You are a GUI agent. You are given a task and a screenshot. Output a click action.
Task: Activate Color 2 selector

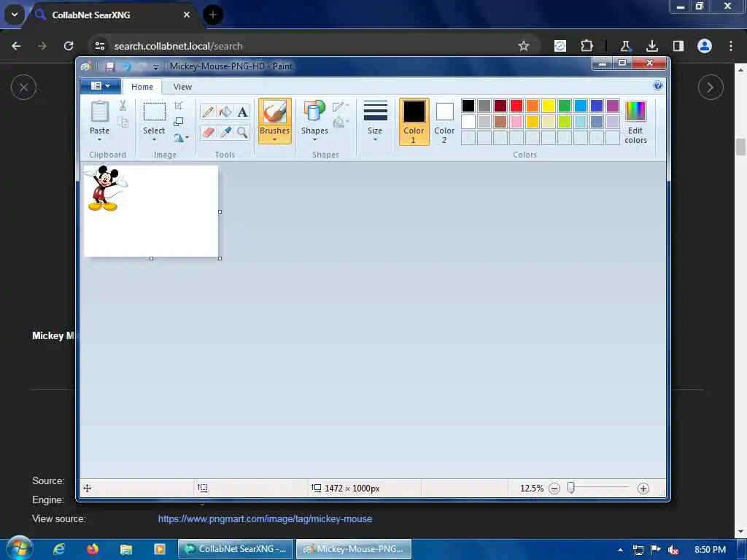point(444,122)
